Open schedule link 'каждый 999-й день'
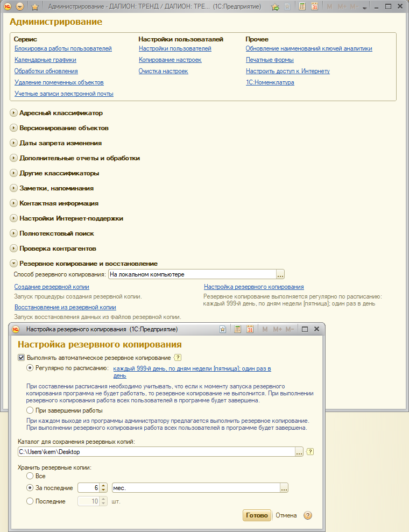409x532 pixels. pyautogui.click(x=192, y=372)
